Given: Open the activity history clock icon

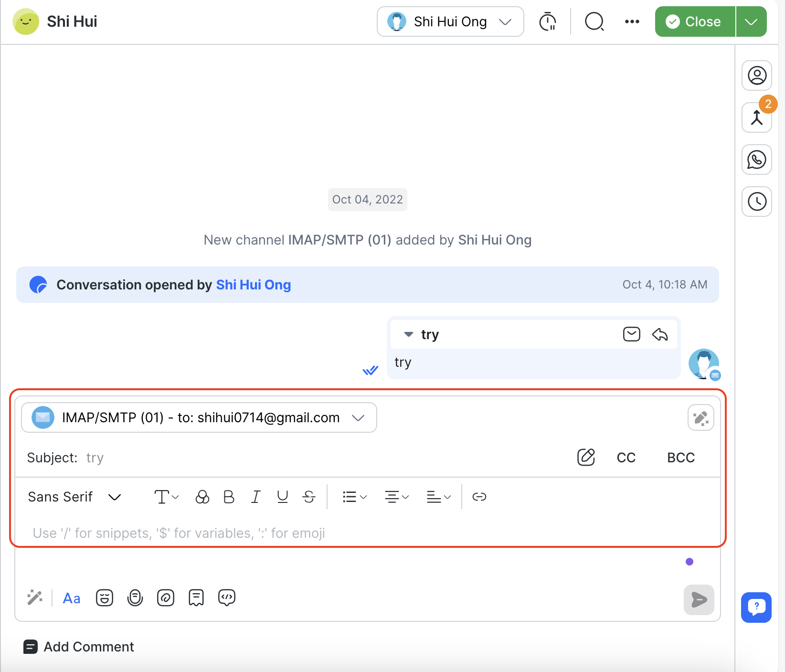Looking at the screenshot, I should point(757,202).
